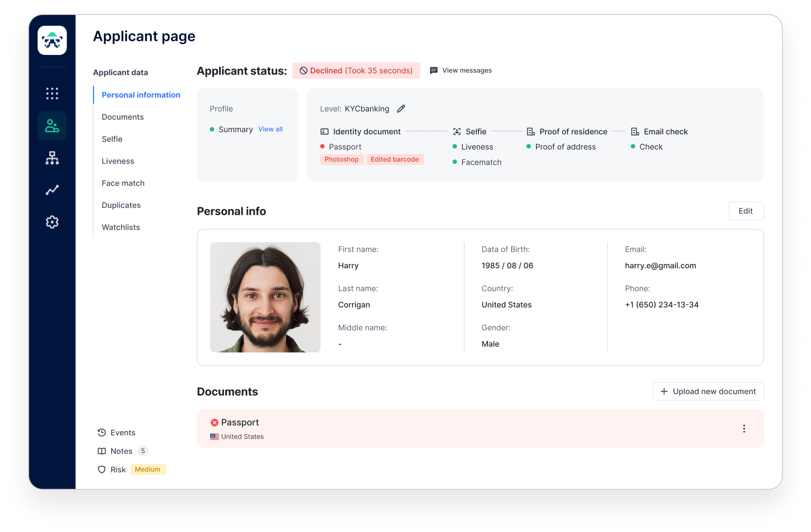
Task: Go to the Face match section
Action: click(123, 183)
